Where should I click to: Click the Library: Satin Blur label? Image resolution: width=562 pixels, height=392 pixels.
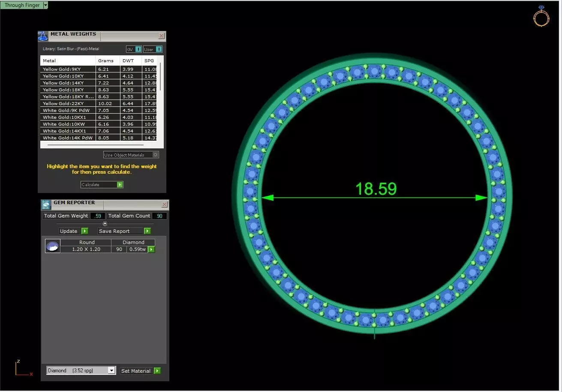[71, 49]
